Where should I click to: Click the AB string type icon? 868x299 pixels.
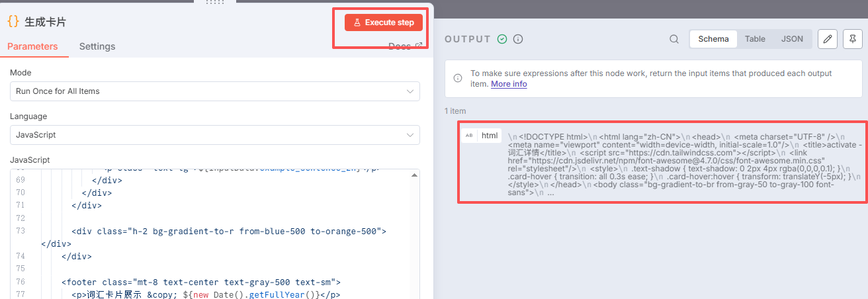(469, 136)
